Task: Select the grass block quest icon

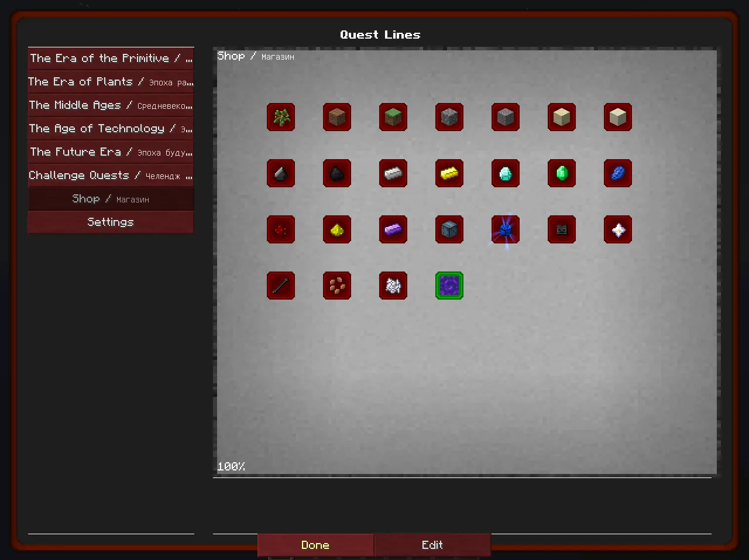Action: tap(393, 117)
